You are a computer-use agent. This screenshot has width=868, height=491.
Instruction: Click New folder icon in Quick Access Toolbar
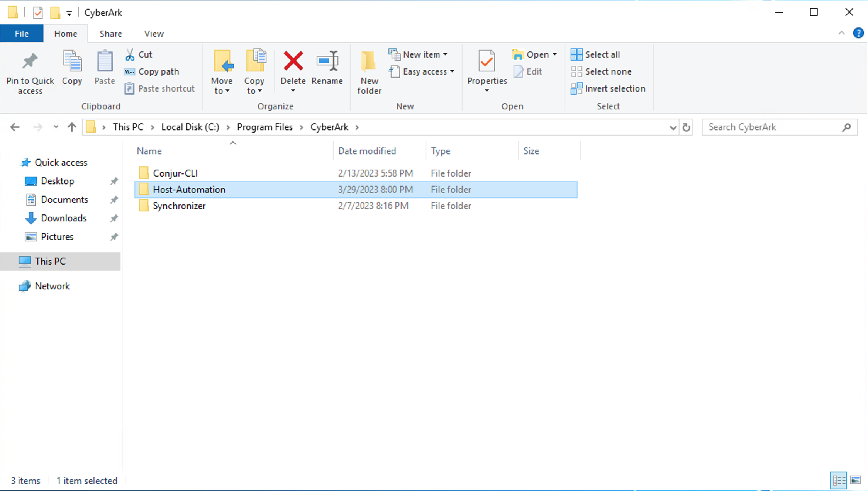(55, 13)
